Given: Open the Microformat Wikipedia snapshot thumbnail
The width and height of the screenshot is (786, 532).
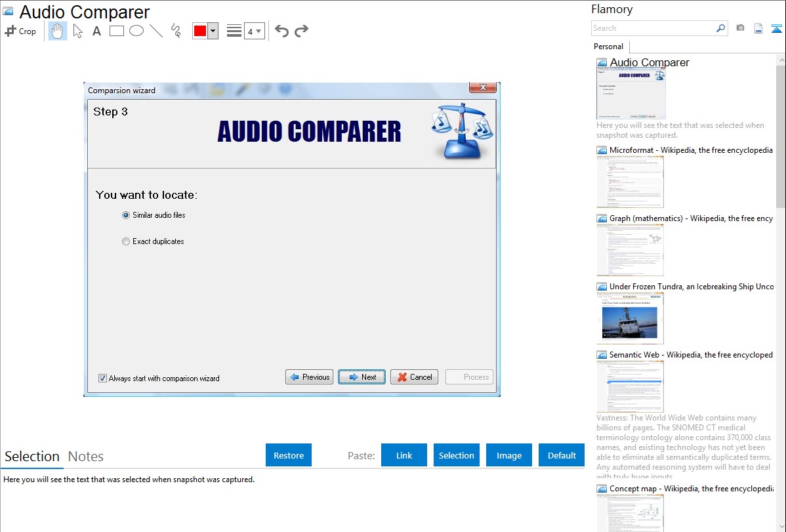Looking at the screenshot, I should pyautogui.click(x=630, y=181).
